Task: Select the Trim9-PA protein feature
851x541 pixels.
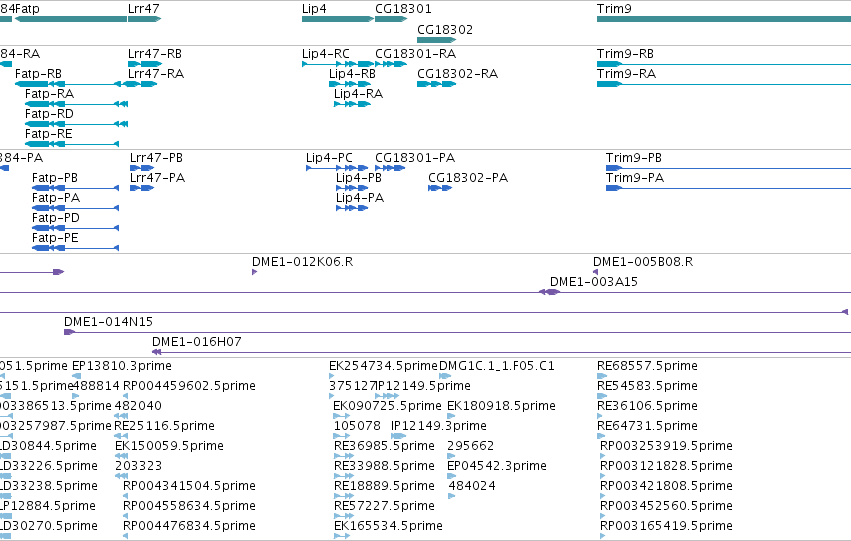Action: point(728,188)
